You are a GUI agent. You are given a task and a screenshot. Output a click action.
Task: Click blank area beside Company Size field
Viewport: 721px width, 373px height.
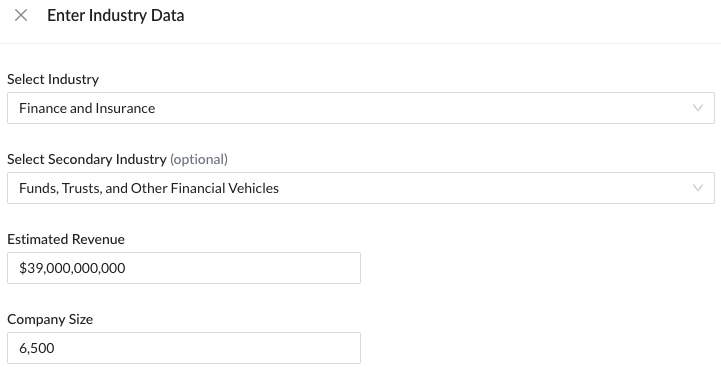click(x=538, y=348)
